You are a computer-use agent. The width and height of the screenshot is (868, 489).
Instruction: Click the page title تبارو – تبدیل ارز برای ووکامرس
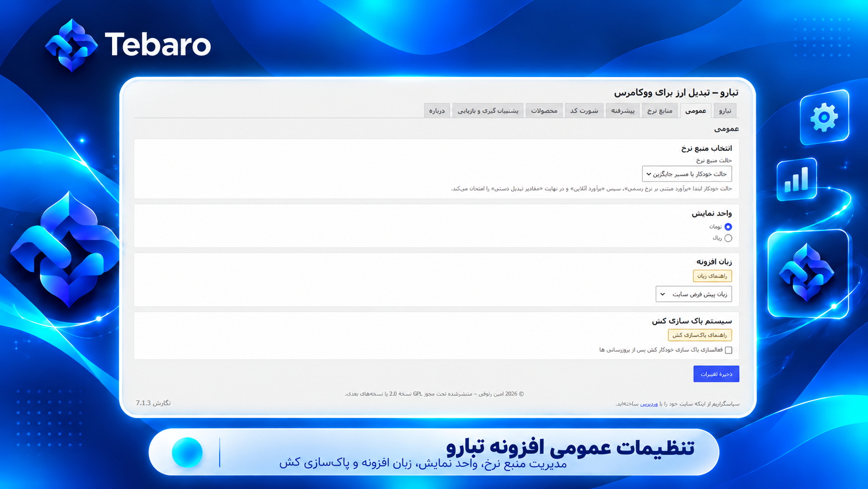click(676, 92)
